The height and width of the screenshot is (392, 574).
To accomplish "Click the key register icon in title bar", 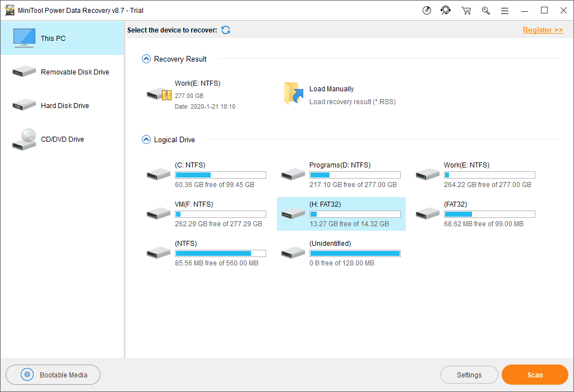I will tap(486, 11).
